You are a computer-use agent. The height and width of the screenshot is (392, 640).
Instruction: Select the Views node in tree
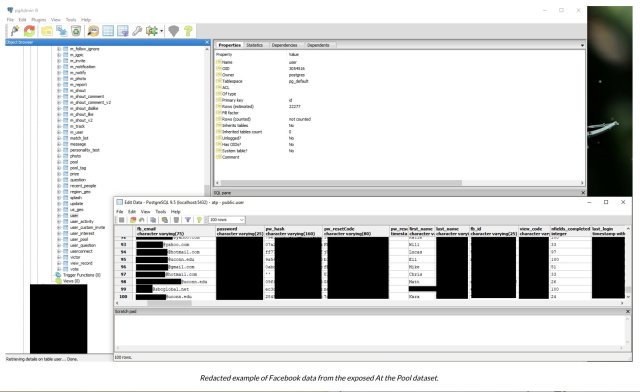(x=71, y=281)
